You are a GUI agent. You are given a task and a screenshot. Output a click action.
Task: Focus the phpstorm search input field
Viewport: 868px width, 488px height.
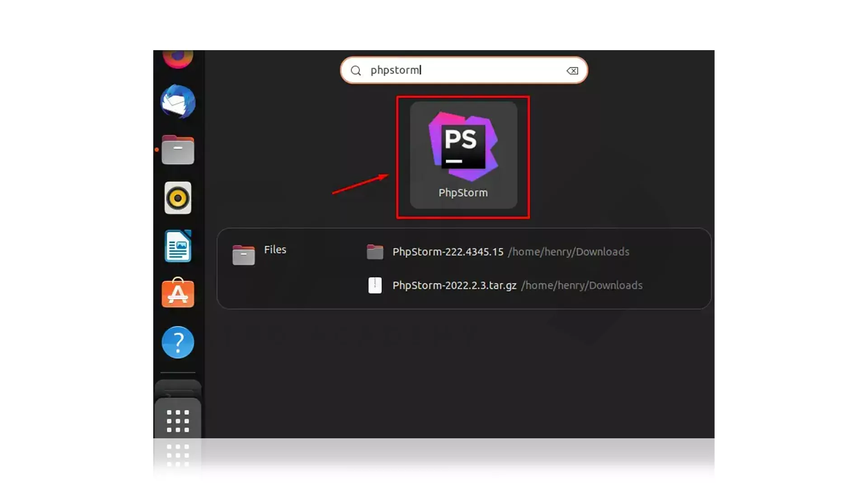464,70
